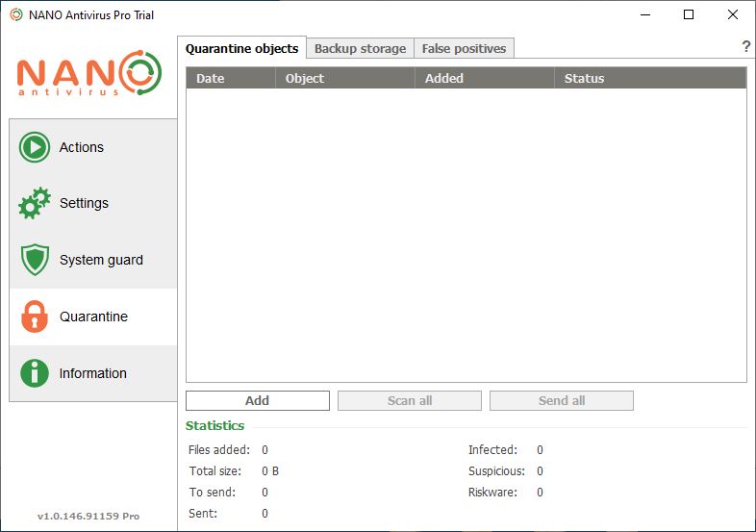The image size is (756, 532).
Task: Select the Quarantine label in the sidebar
Action: 93,317
